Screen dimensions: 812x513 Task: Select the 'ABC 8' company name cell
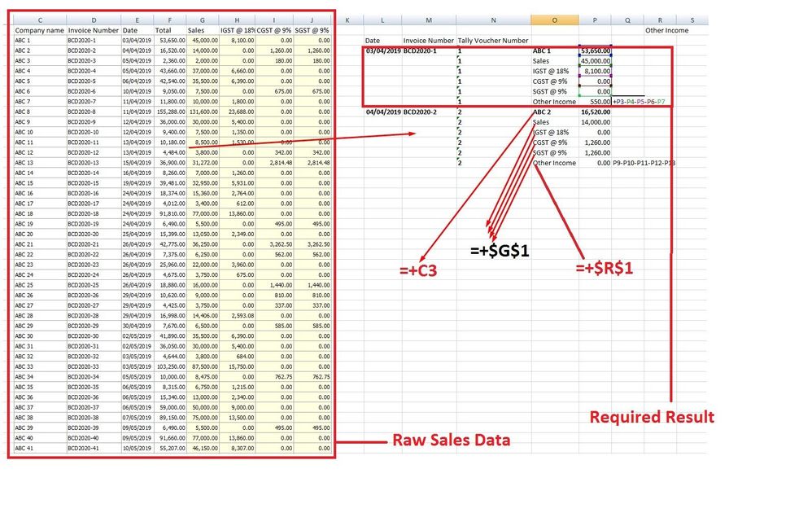click(x=40, y=112)
